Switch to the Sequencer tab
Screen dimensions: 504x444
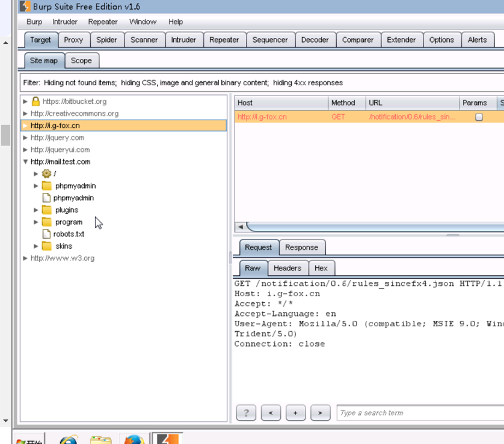(x=270, y=40)
